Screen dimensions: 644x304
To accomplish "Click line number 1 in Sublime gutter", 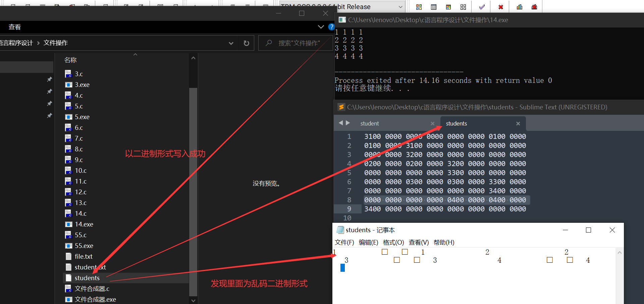I will 349,136.
